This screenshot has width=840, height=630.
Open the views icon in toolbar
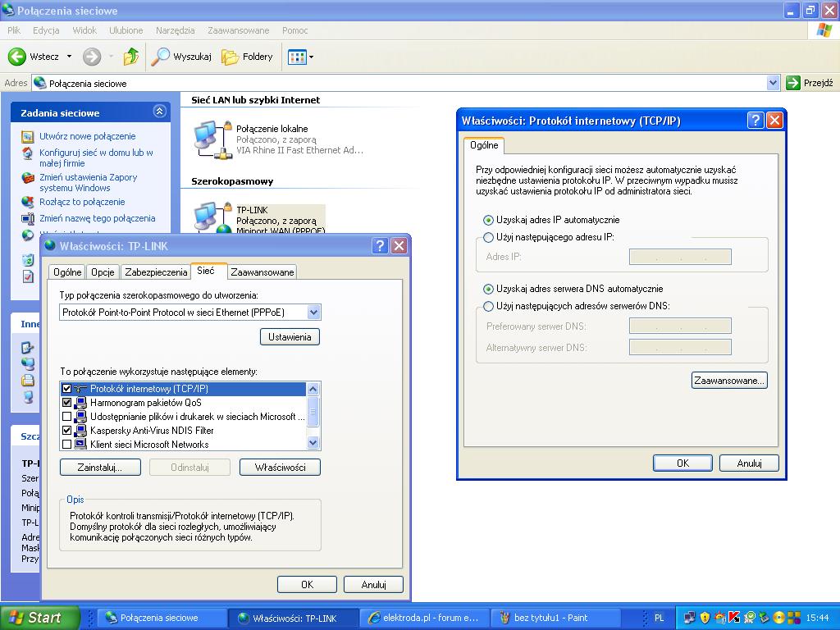[x=296, y=57]
